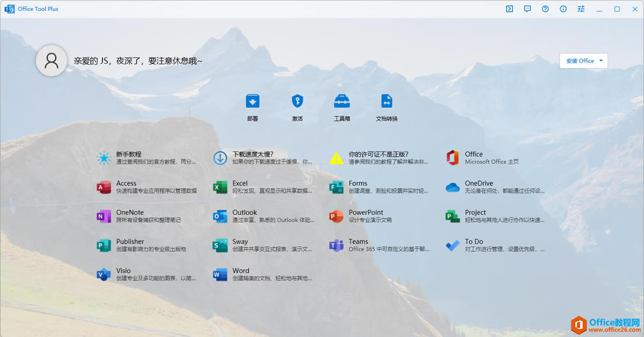Click the PowerPoint app icon
Screen dimensions: 644x337
click(x=336, y=216)
